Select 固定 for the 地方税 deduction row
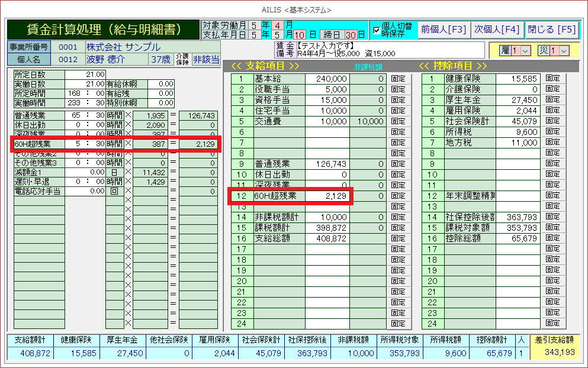The width and height of the screenshot is (588, 368). pos(552,143)
